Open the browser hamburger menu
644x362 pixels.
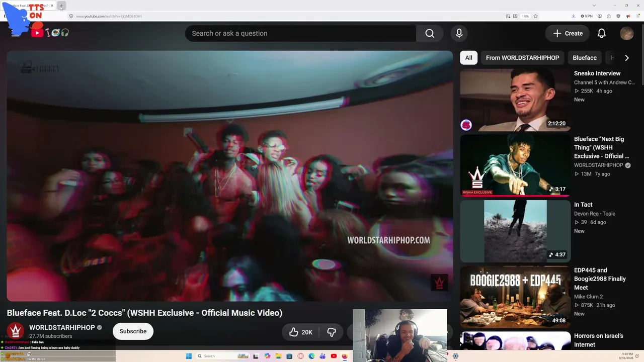click(x=637, y=16)
